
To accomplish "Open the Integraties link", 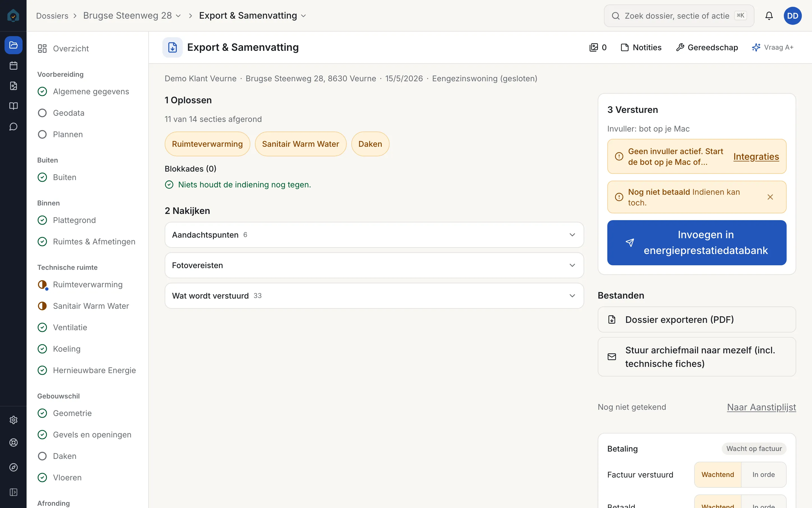I will coord(756,157).
